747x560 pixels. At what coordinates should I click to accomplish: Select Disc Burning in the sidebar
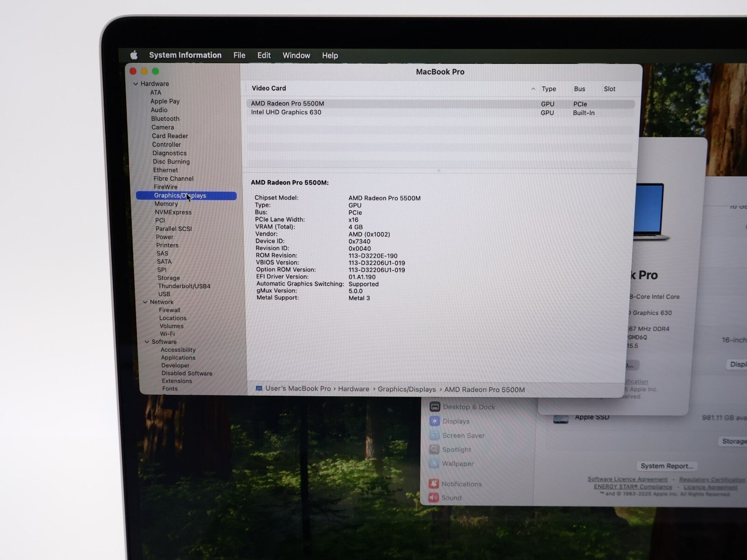(171, 161)
